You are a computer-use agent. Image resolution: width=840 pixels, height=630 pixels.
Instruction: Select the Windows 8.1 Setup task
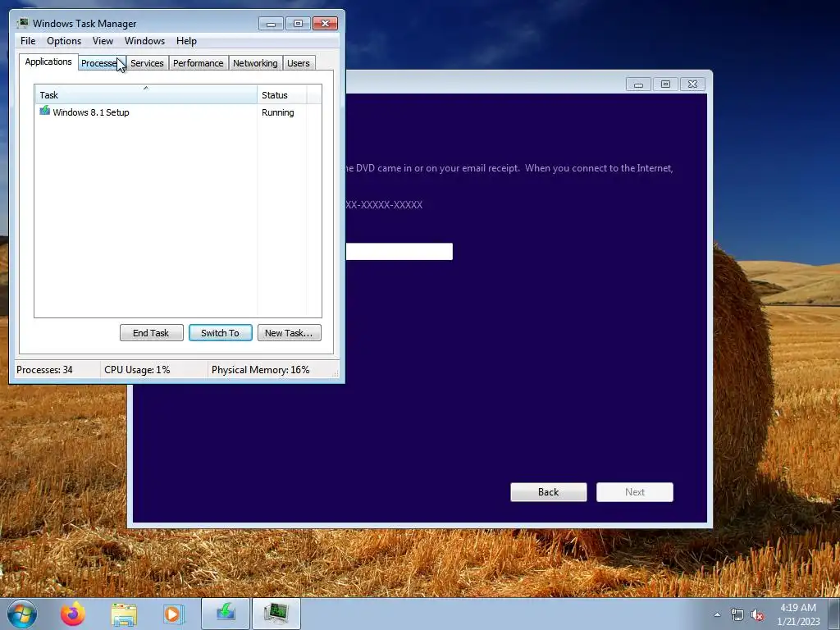(90, 112)
